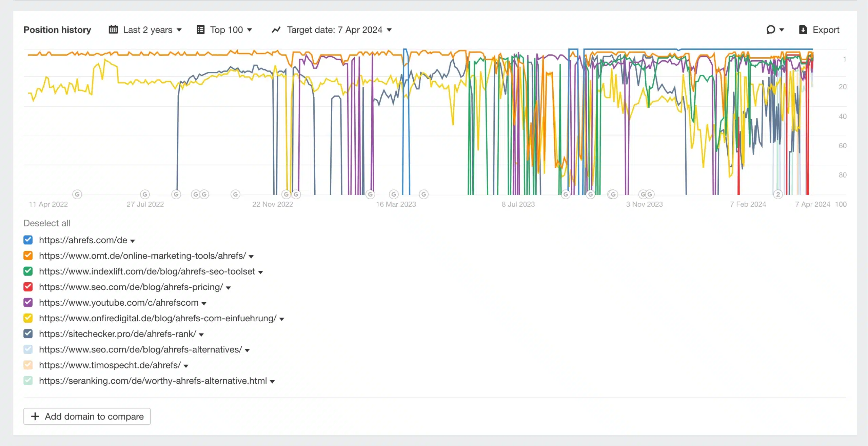Expand the arrow next to omt.de URL
The height and width of the screenshot is (446, 868).
[x=251, y=257]
